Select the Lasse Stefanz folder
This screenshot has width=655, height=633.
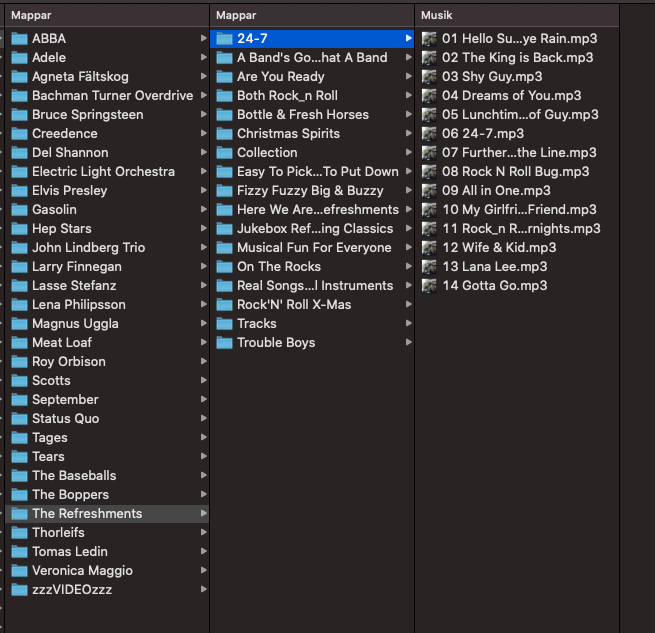[x=107, y=286]
